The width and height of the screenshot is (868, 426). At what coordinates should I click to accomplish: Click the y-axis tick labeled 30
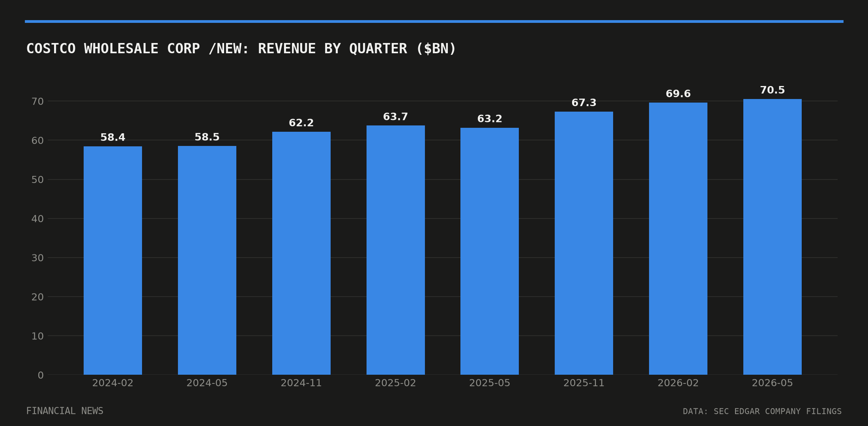37,258
